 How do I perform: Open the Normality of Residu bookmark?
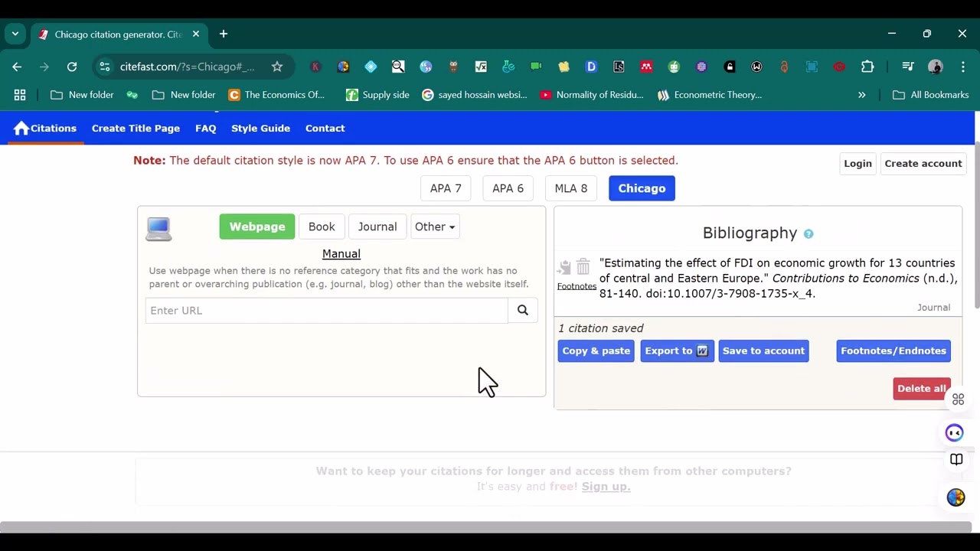[x=592, y=95]
